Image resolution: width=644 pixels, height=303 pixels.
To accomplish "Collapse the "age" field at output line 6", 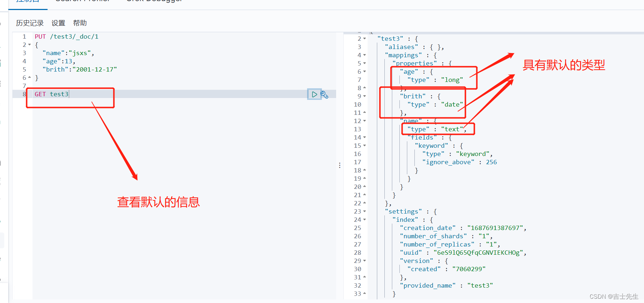I will [364, 72].
